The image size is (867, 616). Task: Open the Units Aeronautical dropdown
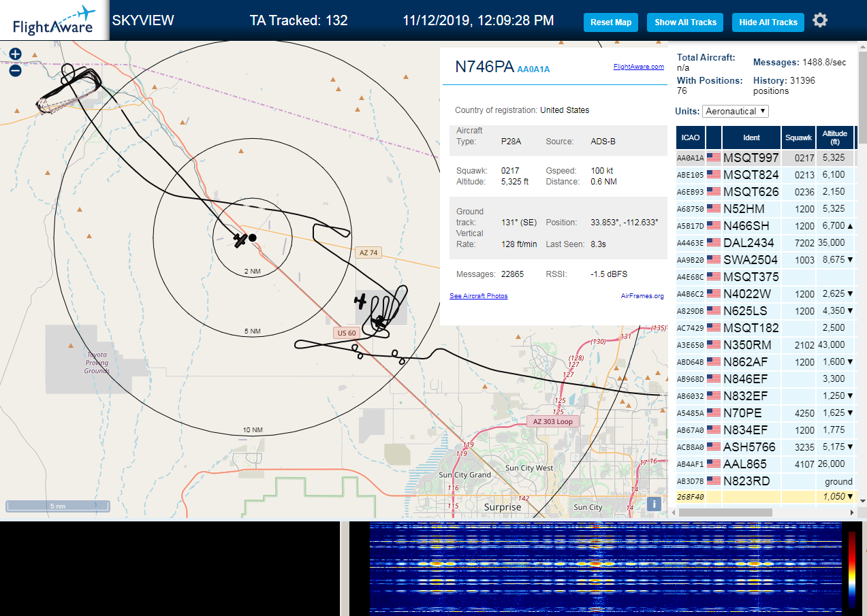(x=736, y=111)
